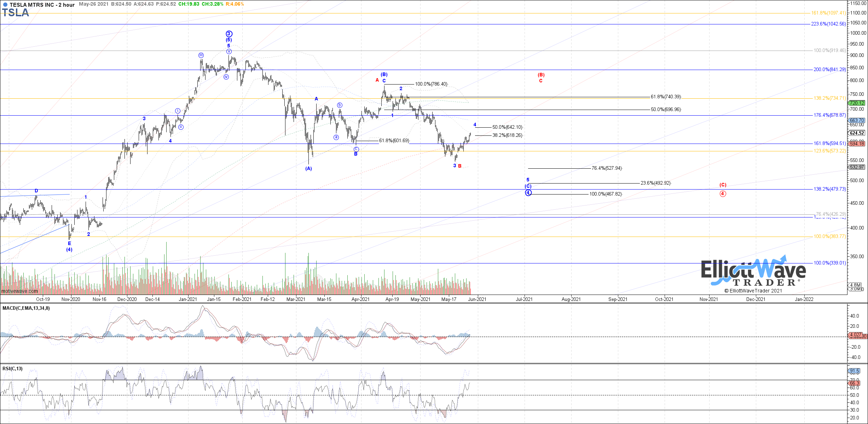
Task: Select the blue circled 4 wave label
Action: pos(528,193)
